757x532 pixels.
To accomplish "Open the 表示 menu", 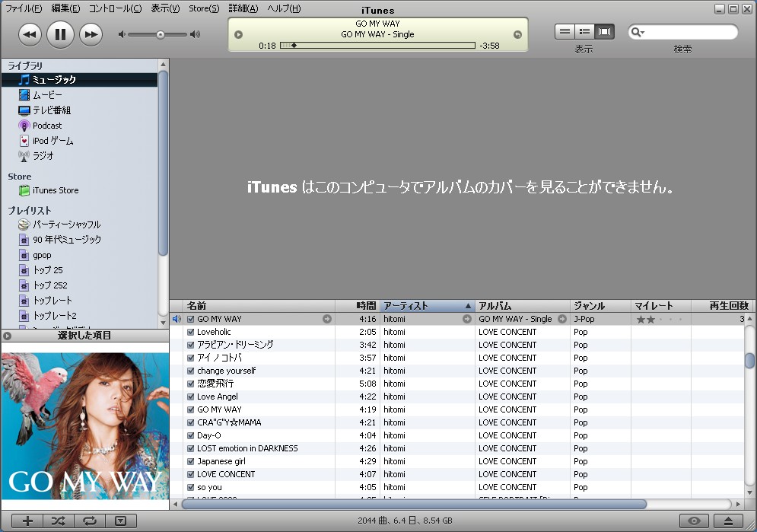I will coord(165,8).
